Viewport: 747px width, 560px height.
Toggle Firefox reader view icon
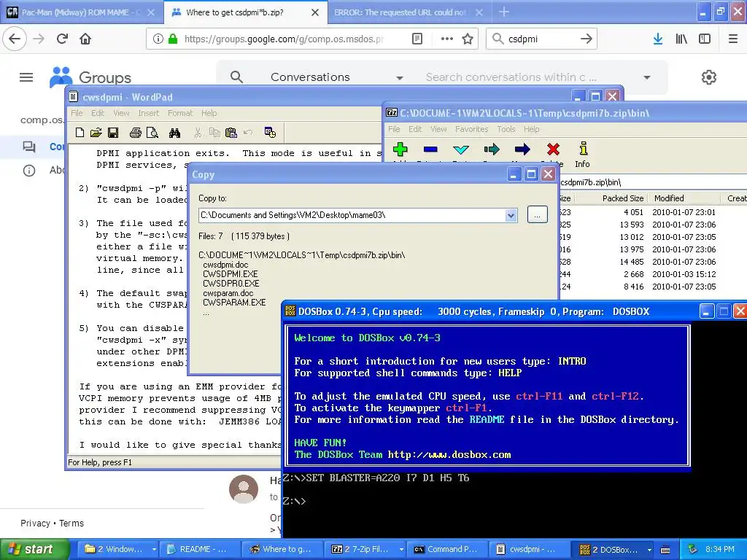417,39
